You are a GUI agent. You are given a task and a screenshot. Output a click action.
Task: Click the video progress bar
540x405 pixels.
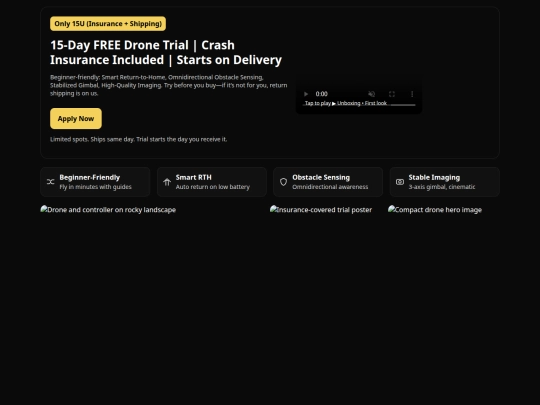360,105
